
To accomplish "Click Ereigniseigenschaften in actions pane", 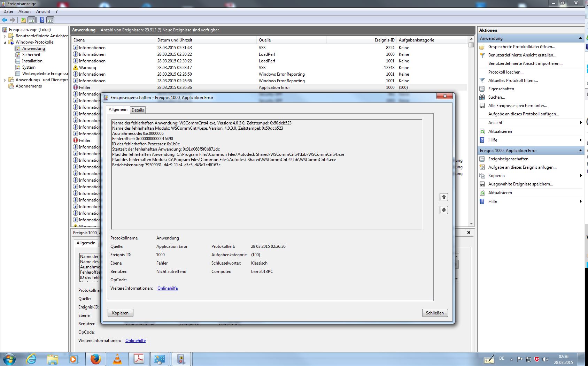I will (508, 159).
